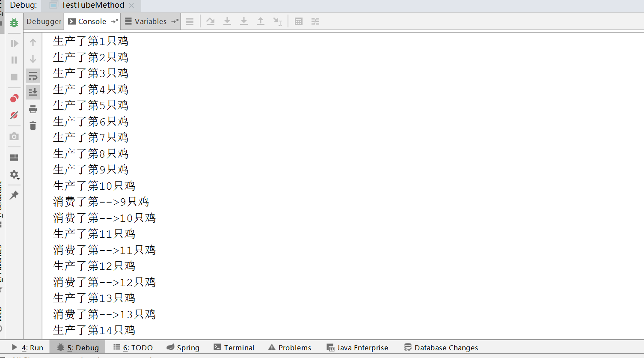The height and width of the screenshot is (358, 644).
Task: Click the Rerun debug bug icon
Action: pyautogui.click(x=14, y=23)
